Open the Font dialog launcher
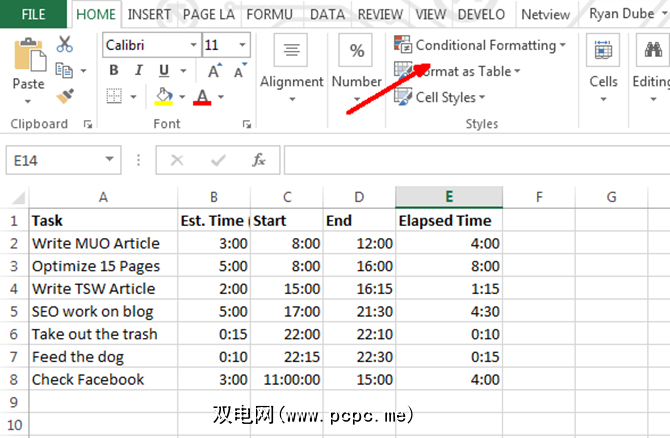Image resolution: width=670 pixels, height=438 pixels. pyautogui.click(x=247, y=124)
